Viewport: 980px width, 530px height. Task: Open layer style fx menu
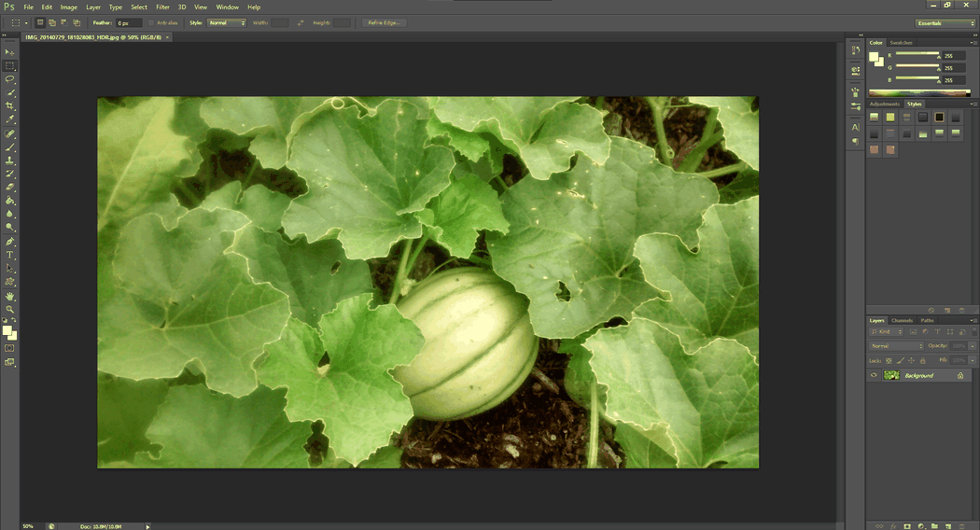click(894, 525)
